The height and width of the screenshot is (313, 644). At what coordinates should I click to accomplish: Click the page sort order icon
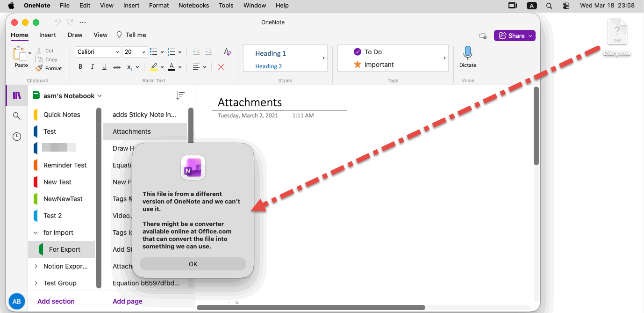point(180,95)
